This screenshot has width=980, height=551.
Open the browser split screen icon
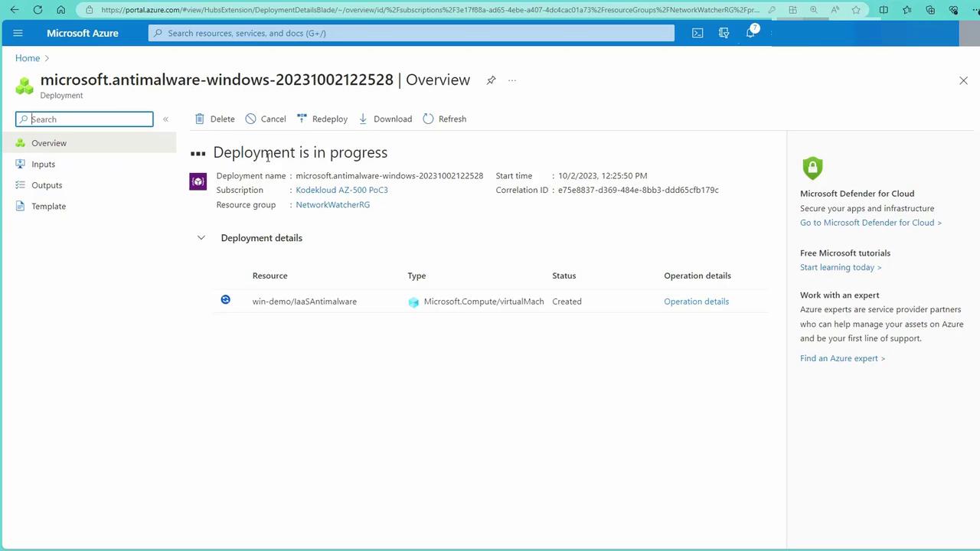(x=884, y=10)
